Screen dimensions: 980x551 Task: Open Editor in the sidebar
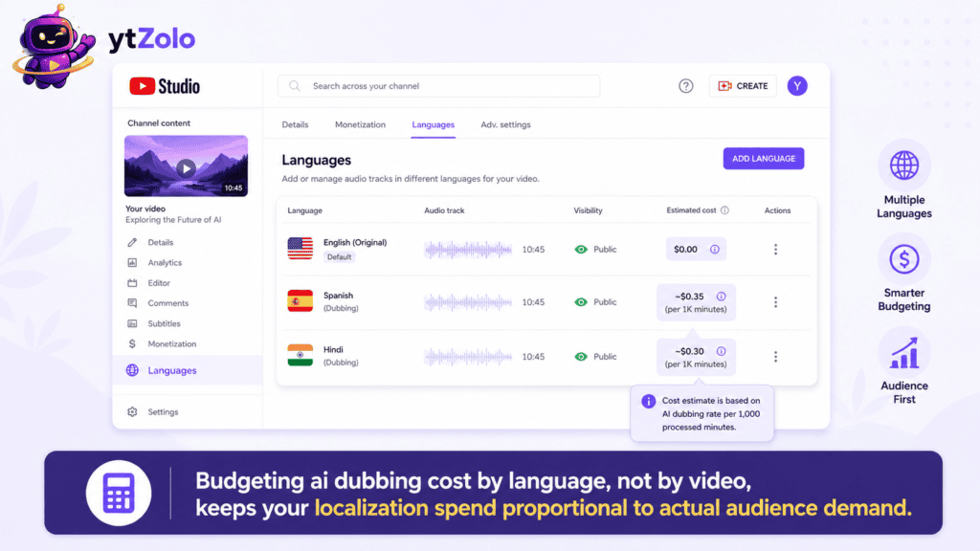[159, 283]
